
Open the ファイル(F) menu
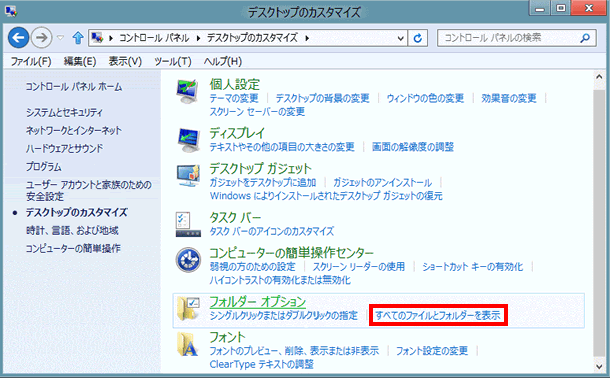point(31,61)
